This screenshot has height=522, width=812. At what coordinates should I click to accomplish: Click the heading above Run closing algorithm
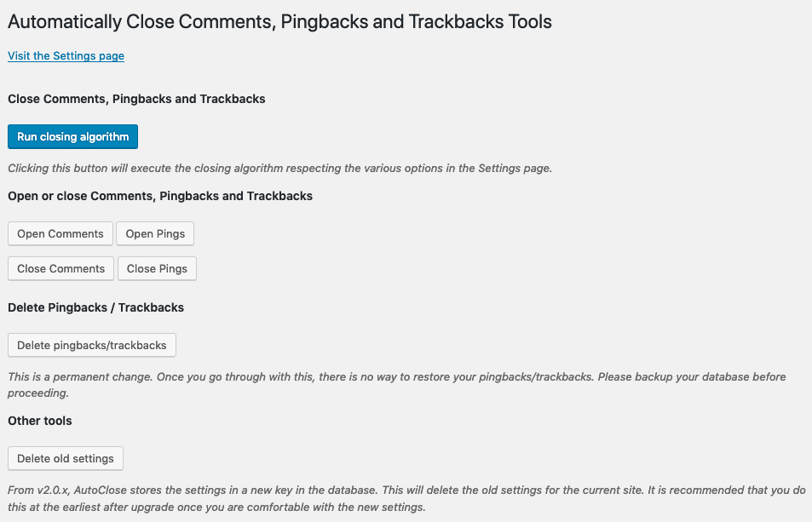(136, 99)
